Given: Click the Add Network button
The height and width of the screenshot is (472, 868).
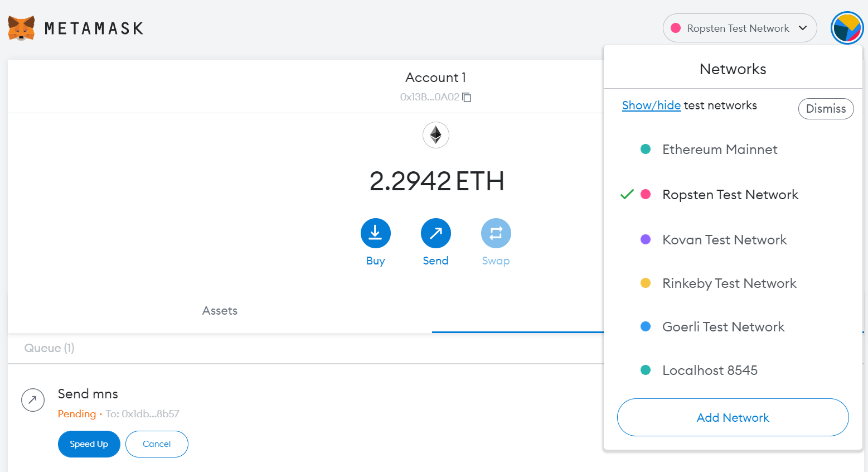Looking at the screenshot, I should pos(733,417).
